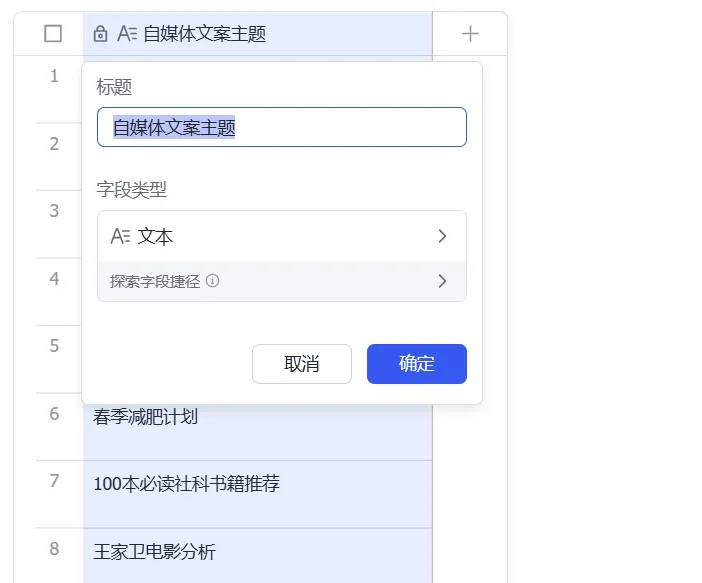Add a new column with plus icon
The image size is (702, 583).
[470, 34]
